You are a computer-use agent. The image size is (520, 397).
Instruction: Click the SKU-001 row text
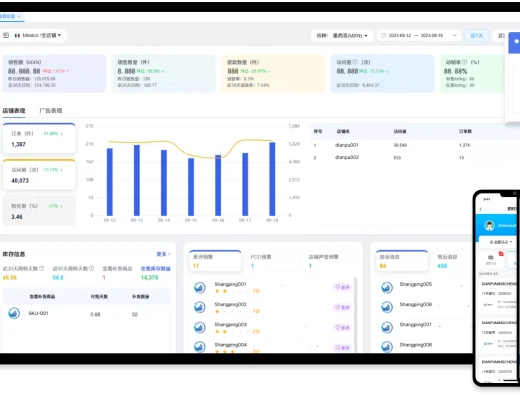pyautogui.click(x=38, y=313)
